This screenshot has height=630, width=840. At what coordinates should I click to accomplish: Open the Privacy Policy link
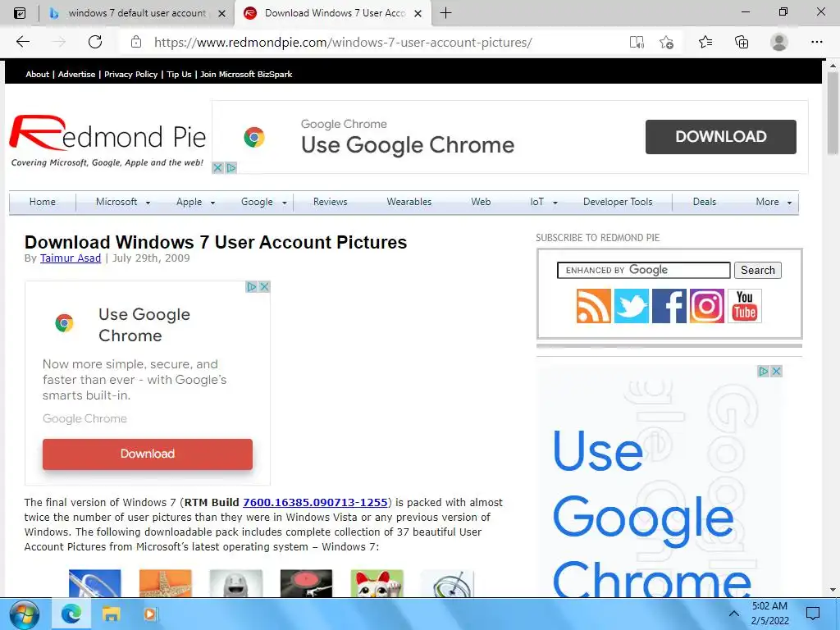click(x=130, y=75)
